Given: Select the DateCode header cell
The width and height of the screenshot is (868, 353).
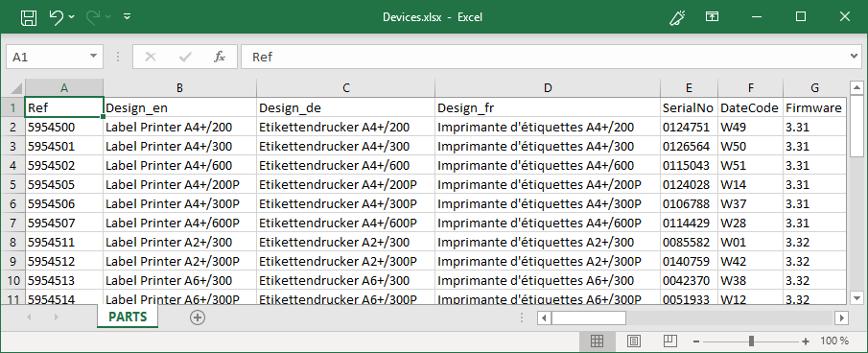Looking at the screenshot, I should [751, 107].
